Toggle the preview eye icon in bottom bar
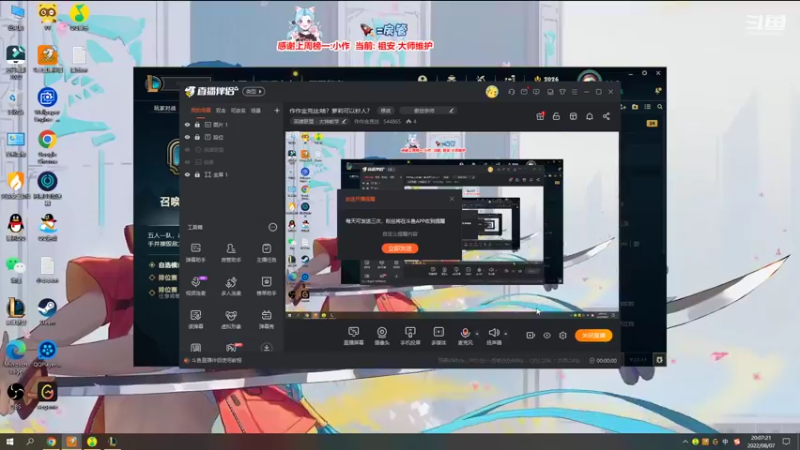The height and width of the screenshot is (450, 800). 547,335
